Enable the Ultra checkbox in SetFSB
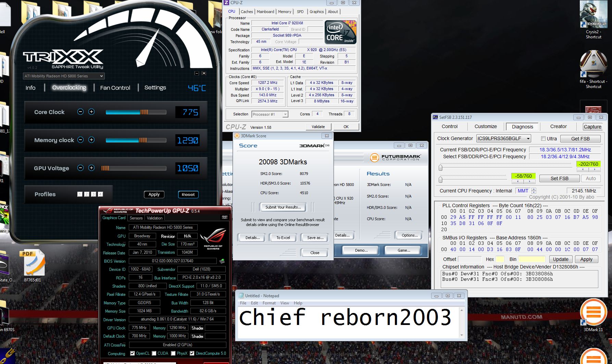612x364 pixels. [x=543, y=139]
